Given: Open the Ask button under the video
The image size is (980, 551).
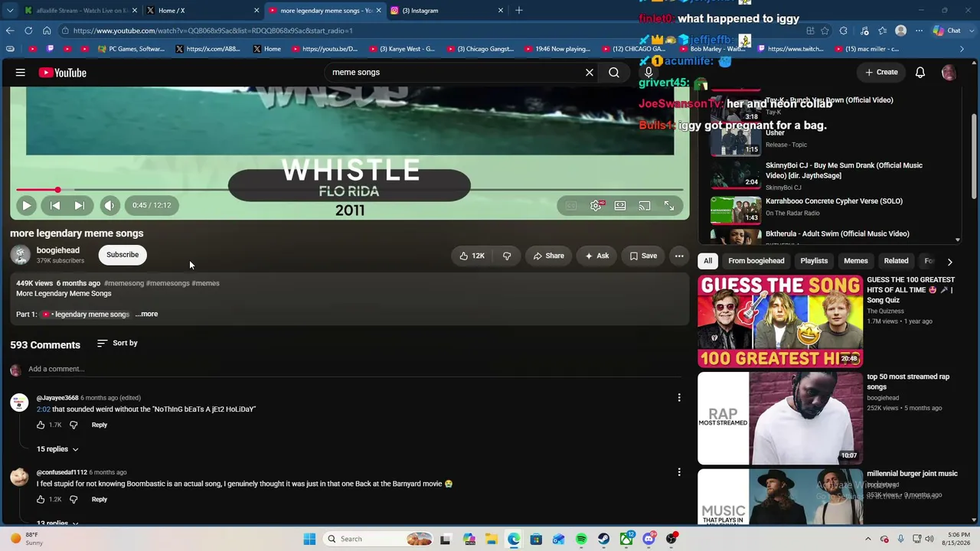Looking at the screenshot, I should pyautogui.click(x=597, y=256).
